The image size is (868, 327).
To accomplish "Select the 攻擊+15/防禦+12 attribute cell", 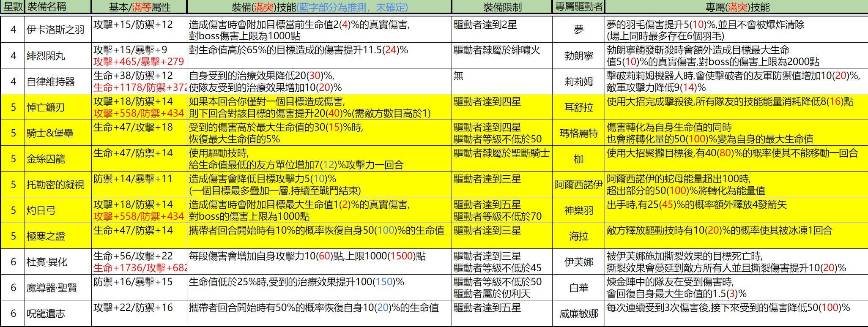I will pyautogui.click(x=139, y=30).
